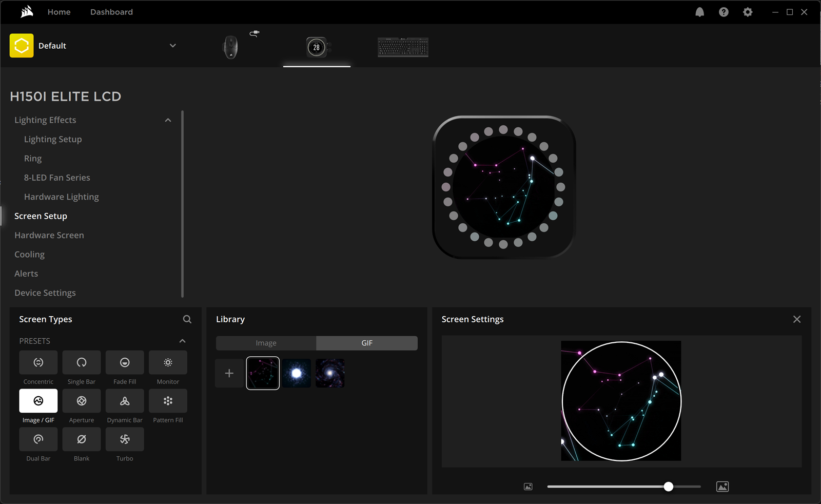Add new GIF to library
Screen dimensions: 821x504
click(229, 373)
